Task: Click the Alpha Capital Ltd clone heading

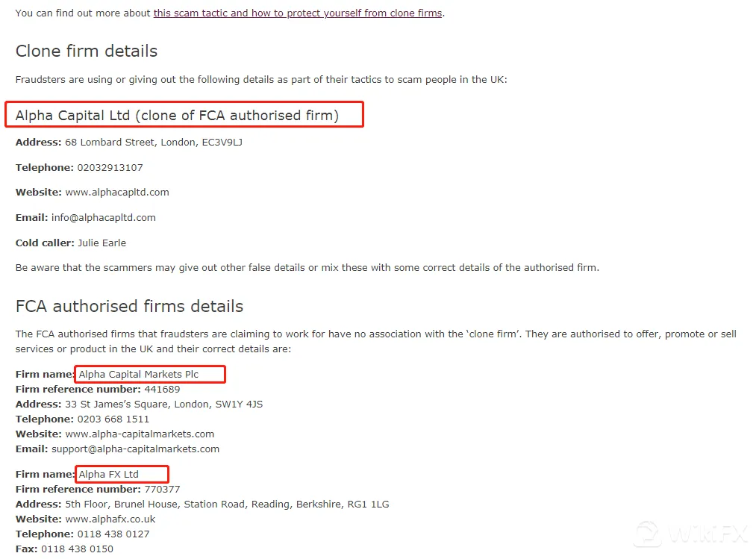Action: [x=177, y=116]
